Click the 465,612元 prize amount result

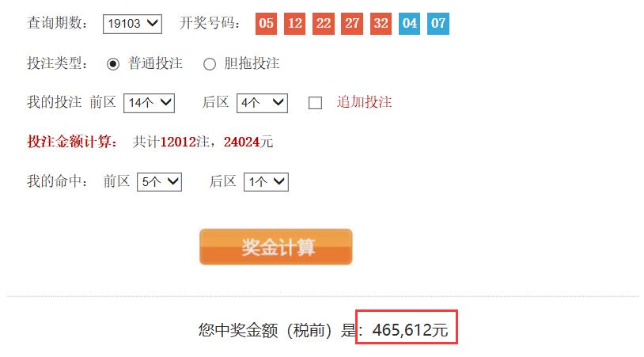pyautogui.click(x=410, y=330)
